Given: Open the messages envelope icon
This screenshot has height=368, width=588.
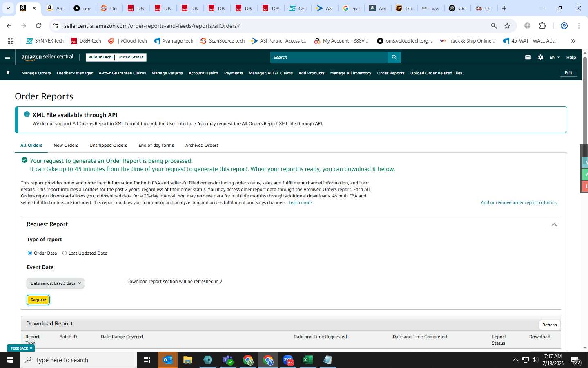Looking at the screenshot, I should click(528, 57).
